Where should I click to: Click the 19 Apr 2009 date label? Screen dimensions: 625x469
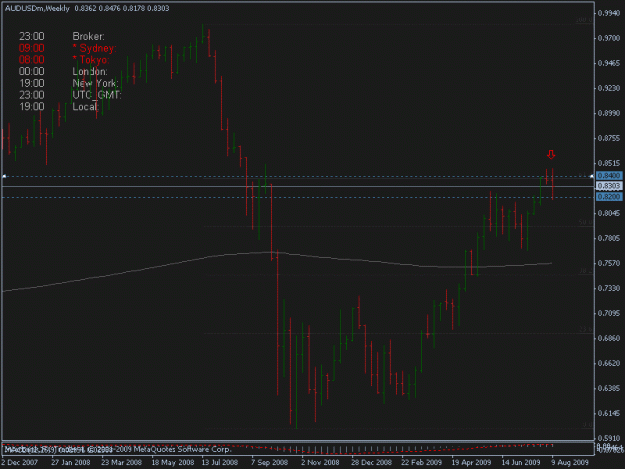coord(471,462)
